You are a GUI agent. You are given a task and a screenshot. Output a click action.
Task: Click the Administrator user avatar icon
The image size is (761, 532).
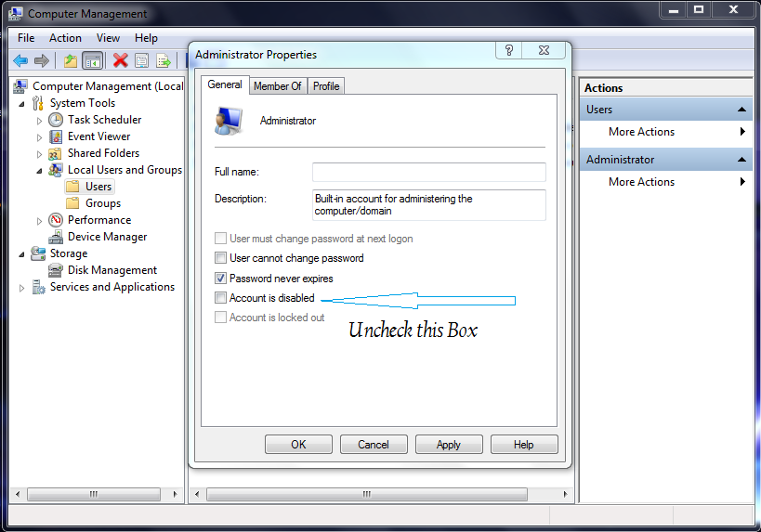click(229, 121)
